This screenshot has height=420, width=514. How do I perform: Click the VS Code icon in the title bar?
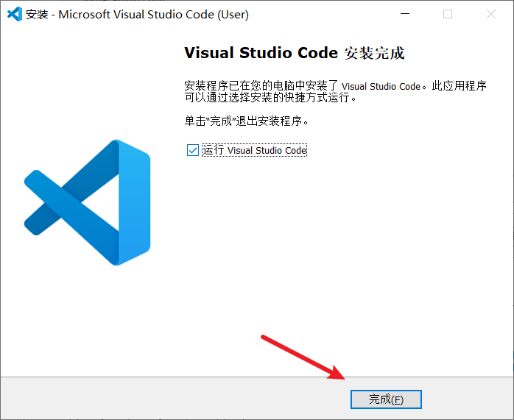pyautogui.click(x=15, y=14)
